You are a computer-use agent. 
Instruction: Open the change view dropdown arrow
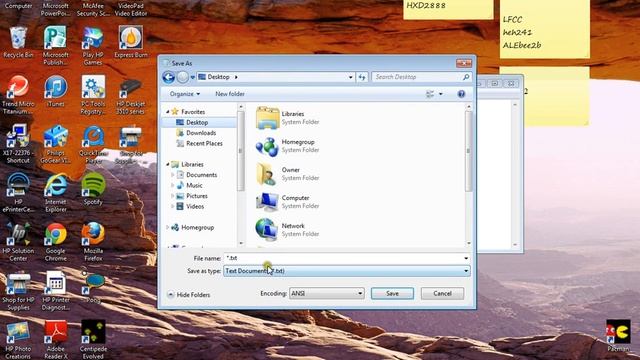coord(441,94)
